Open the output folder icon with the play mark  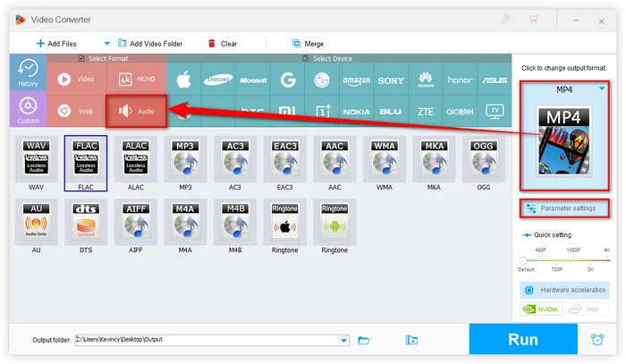(411, 340)
